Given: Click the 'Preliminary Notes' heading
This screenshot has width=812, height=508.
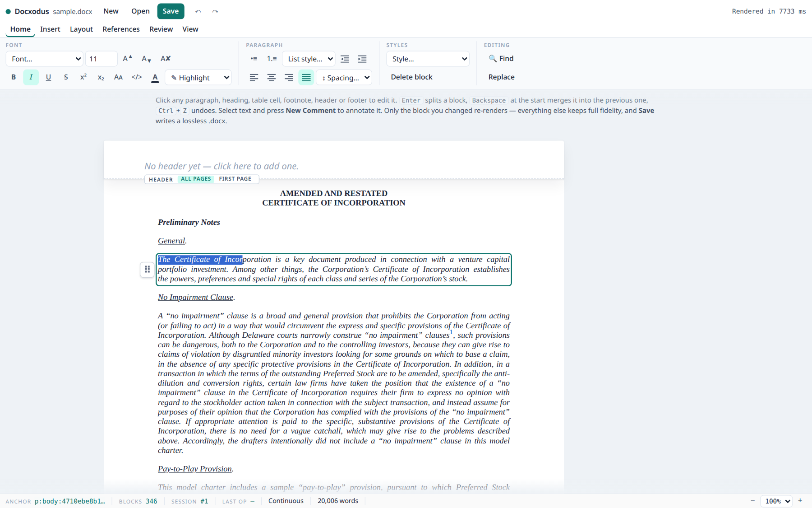Looking at the screenshot, I should (x=189, y=222).
